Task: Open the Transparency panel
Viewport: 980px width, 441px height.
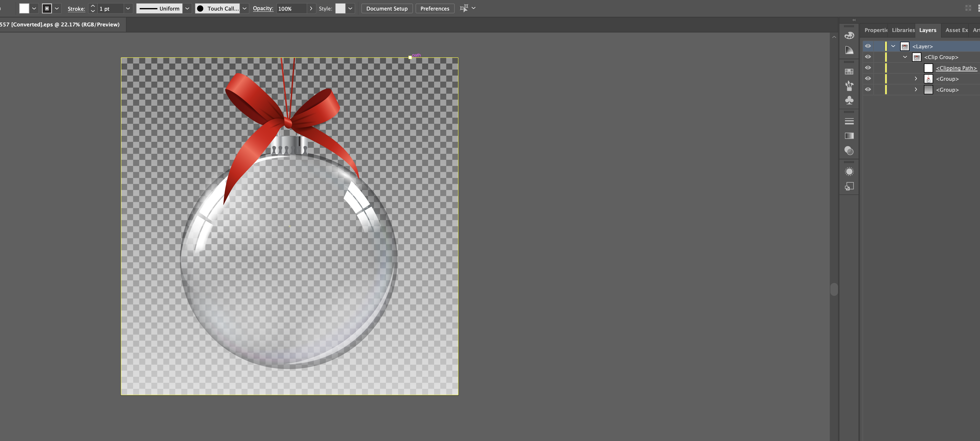Action: (x=849, y=151)
